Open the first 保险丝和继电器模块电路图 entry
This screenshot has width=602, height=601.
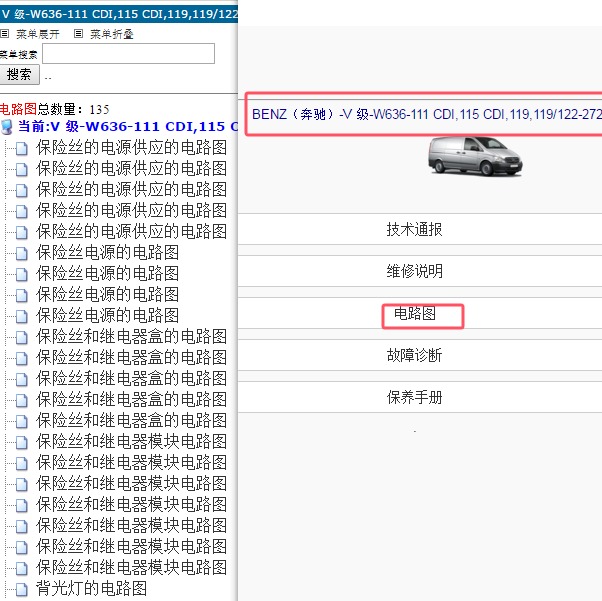tap(131, 442)
